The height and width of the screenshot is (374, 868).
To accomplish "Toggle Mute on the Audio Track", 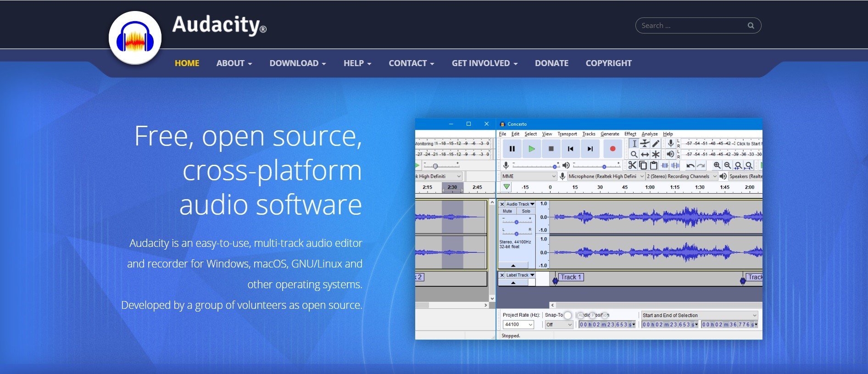I will (x=507, y=211).
